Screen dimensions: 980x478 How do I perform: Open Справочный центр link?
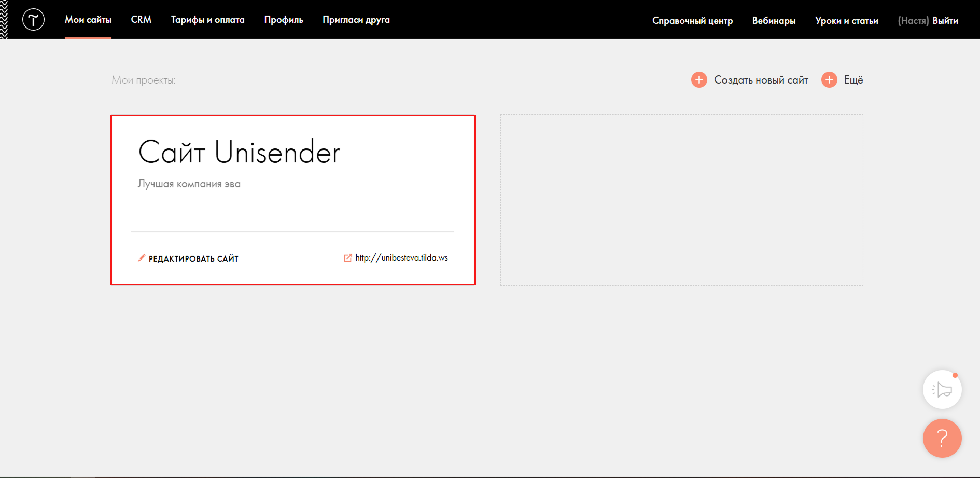(692, 21)
